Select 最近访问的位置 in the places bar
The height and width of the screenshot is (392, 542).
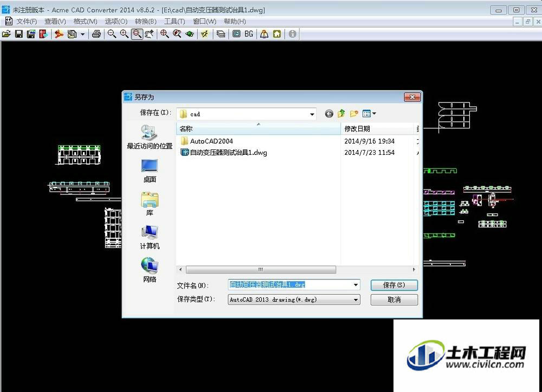(x=150, y=138)
